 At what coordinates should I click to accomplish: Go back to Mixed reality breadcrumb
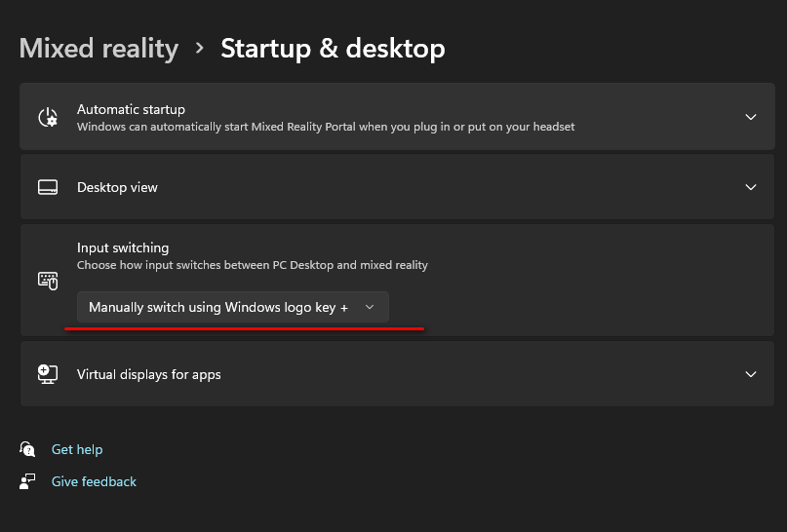pos(98,49)
